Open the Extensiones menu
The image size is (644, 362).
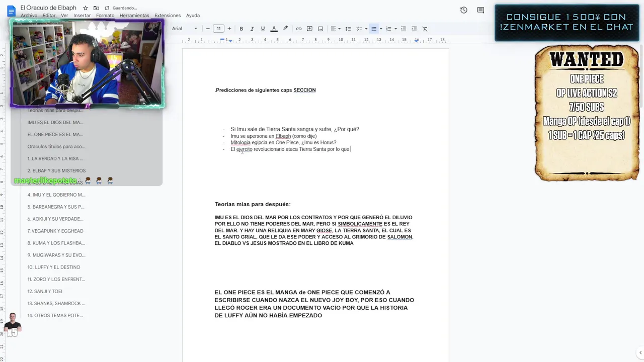click(x=168, y=16)
